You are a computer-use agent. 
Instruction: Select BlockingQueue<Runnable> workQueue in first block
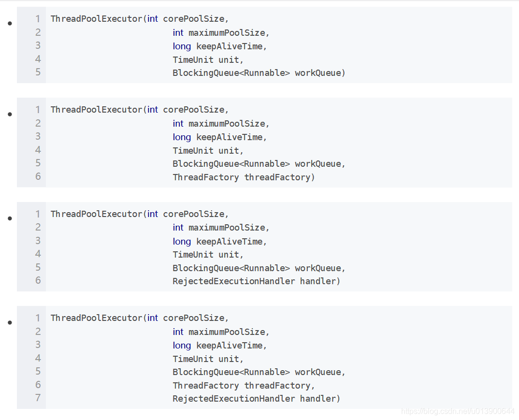[x=258, y=72]
